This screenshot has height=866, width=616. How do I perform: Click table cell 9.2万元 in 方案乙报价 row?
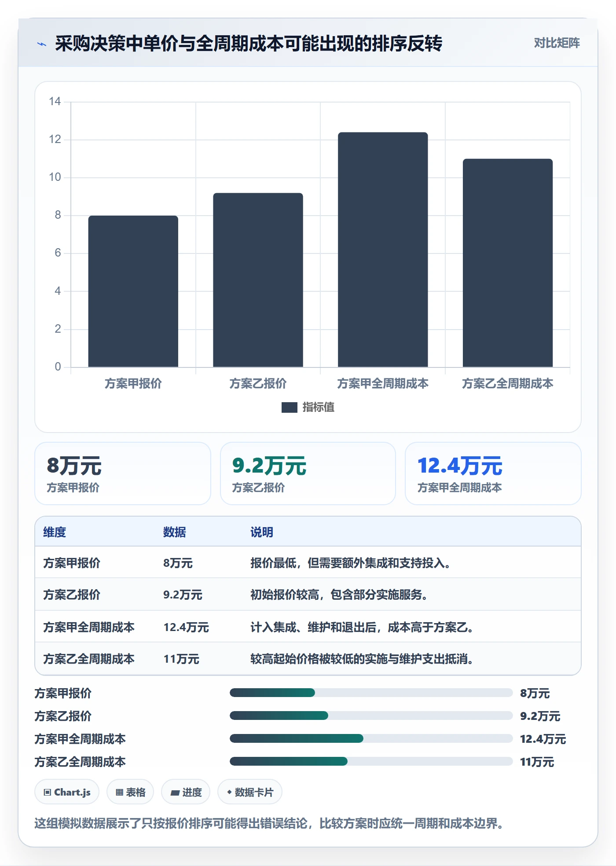(x=183, y=595)
